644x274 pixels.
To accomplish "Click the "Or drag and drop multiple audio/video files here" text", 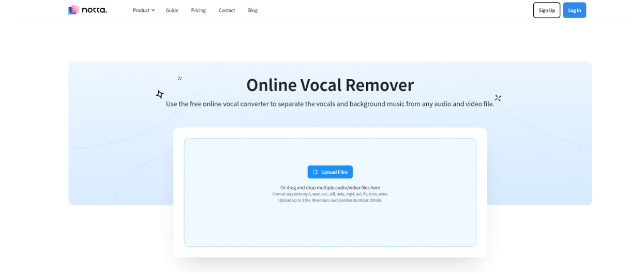I will click(x=330, y=188).
